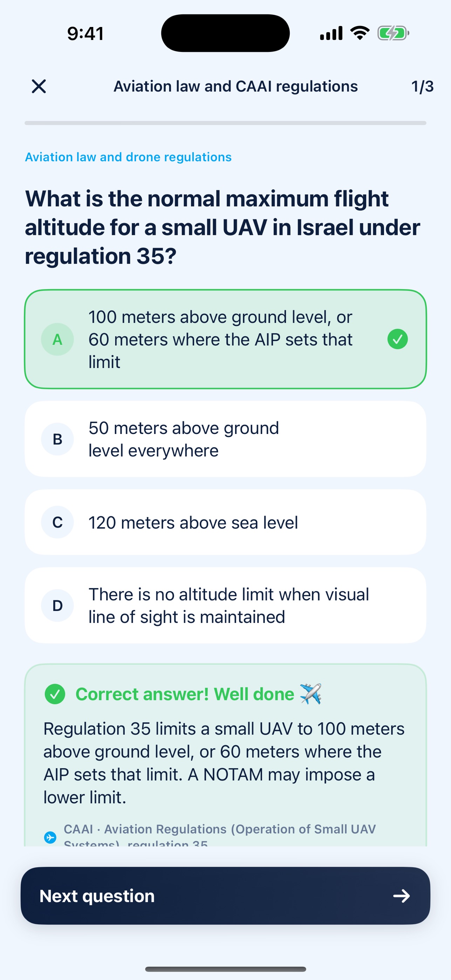Go to the Next question
This screenshot has height=980, width=451.
(x=226, y=896)
